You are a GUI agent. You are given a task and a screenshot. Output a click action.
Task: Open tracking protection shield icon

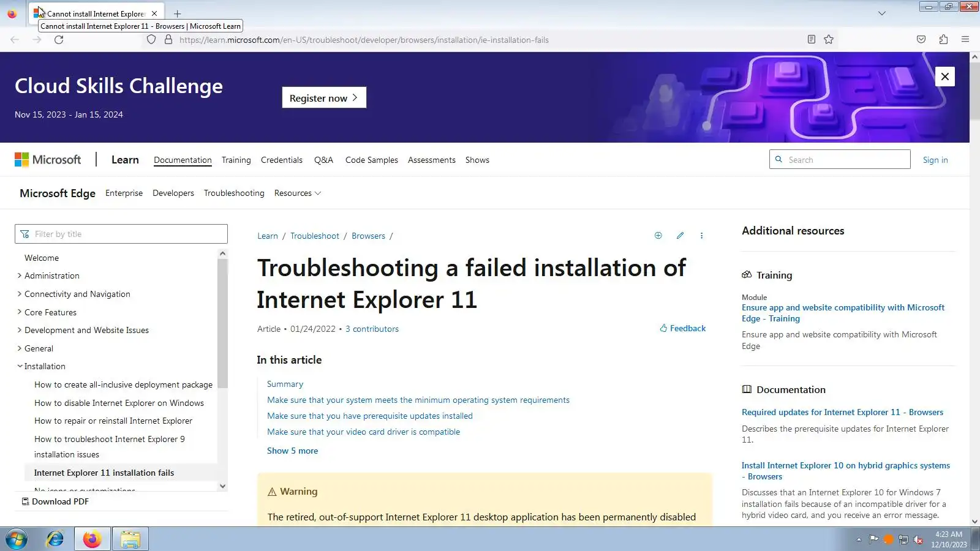151,40
